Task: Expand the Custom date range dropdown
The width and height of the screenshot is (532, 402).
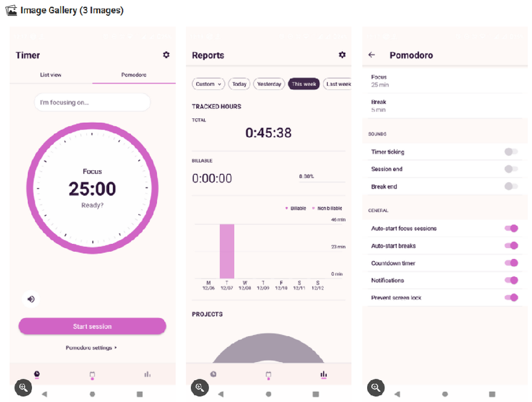Action: [x=208, y=84]
